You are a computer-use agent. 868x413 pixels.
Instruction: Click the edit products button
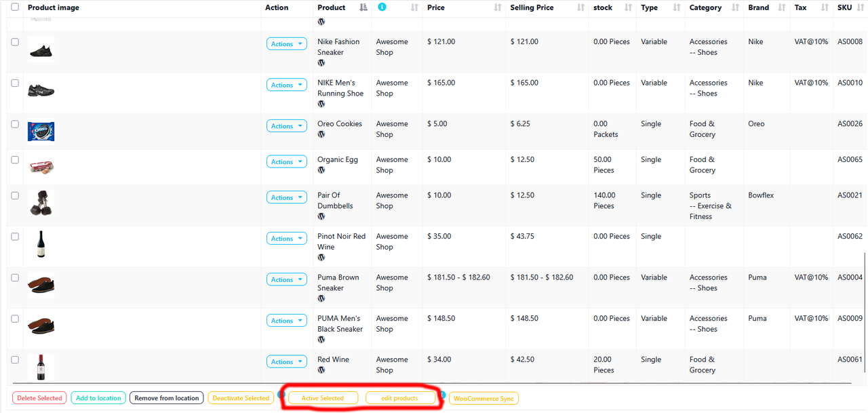401,398
